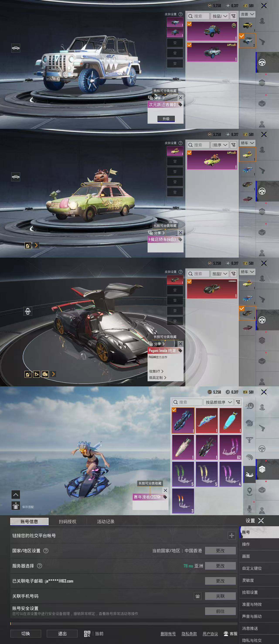Open help icon beside 国家/地区设置
The height and width of the screenshot is (644, 279).
click(x=46, y=551)
